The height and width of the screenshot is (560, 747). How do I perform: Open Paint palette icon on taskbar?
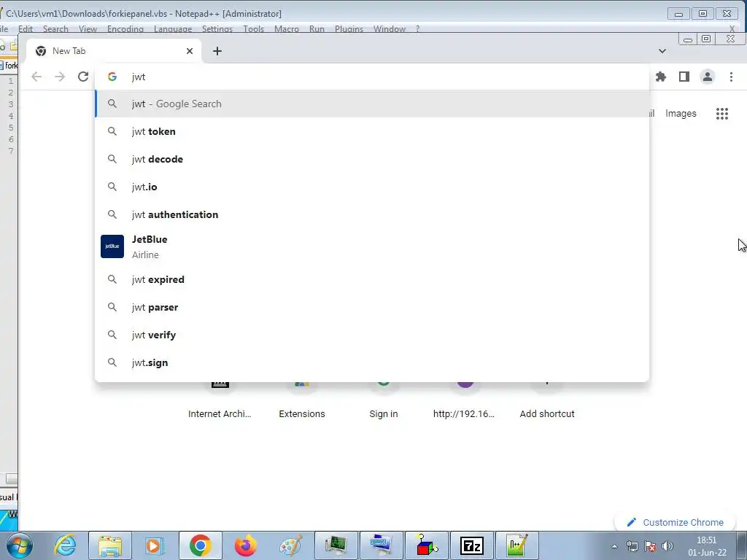(x=290, y=545)
